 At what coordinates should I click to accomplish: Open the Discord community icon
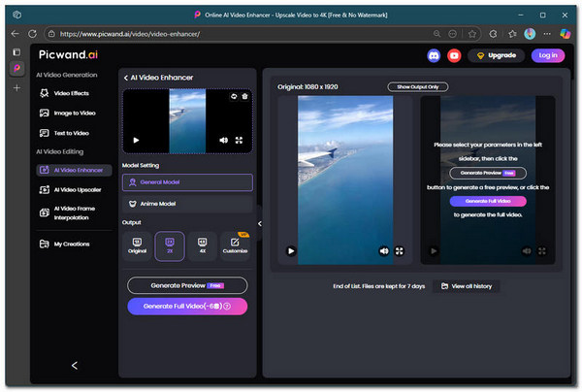(434, 55)
